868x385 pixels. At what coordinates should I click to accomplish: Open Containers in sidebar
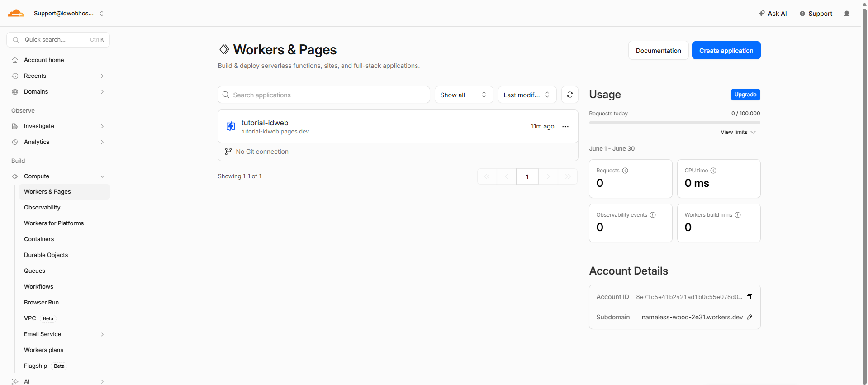(x=39, y=239)
